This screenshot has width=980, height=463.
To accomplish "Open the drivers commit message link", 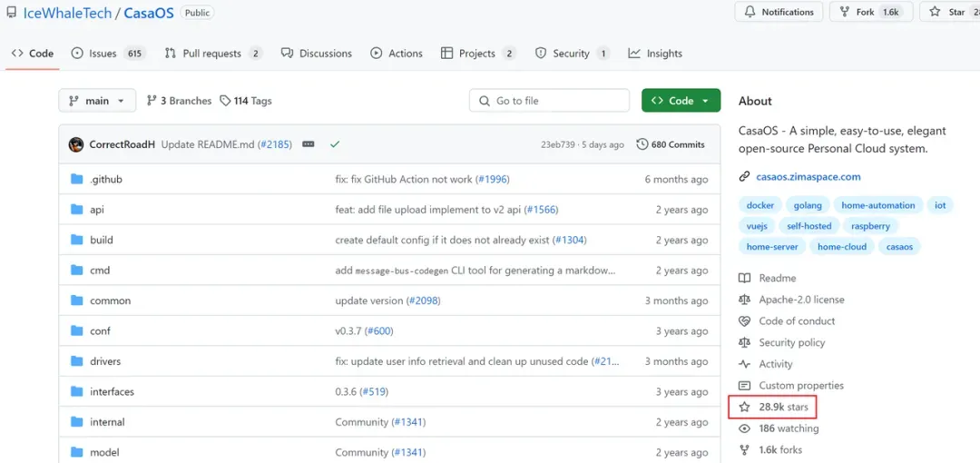I will 477,361.
